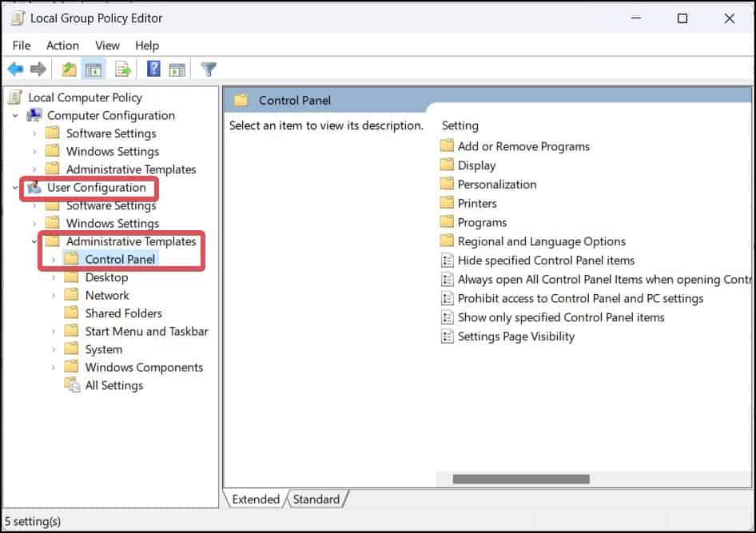Toggle the console tree pane icon
This screenshot has height=533, width=756.
[93, 70]
